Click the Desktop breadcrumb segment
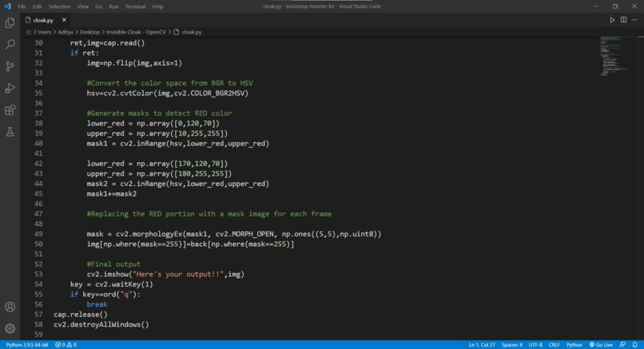 (x=89, y=32)
